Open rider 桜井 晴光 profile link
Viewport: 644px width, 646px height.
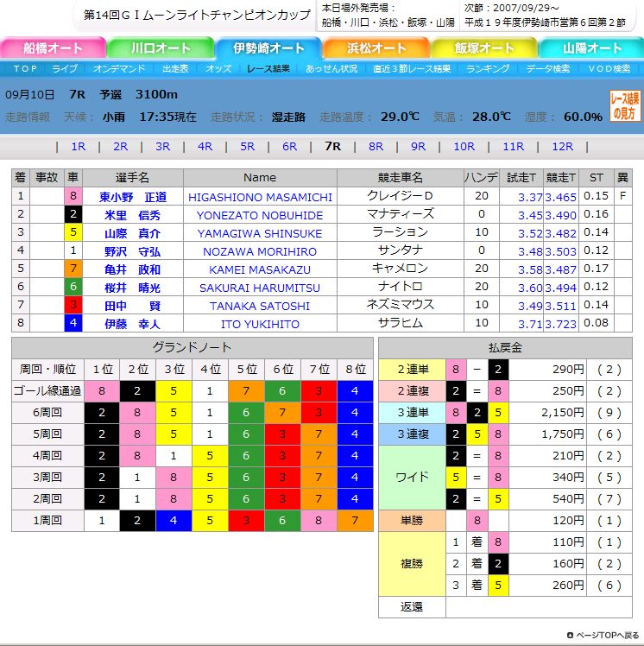[x=133, y=288]
